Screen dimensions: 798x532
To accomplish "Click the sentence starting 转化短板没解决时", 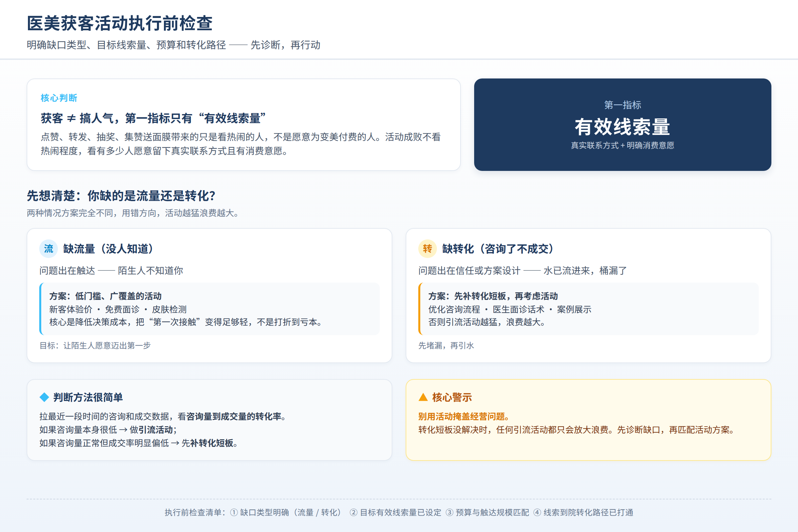I will pyautogui.click(x=576, y=430).
